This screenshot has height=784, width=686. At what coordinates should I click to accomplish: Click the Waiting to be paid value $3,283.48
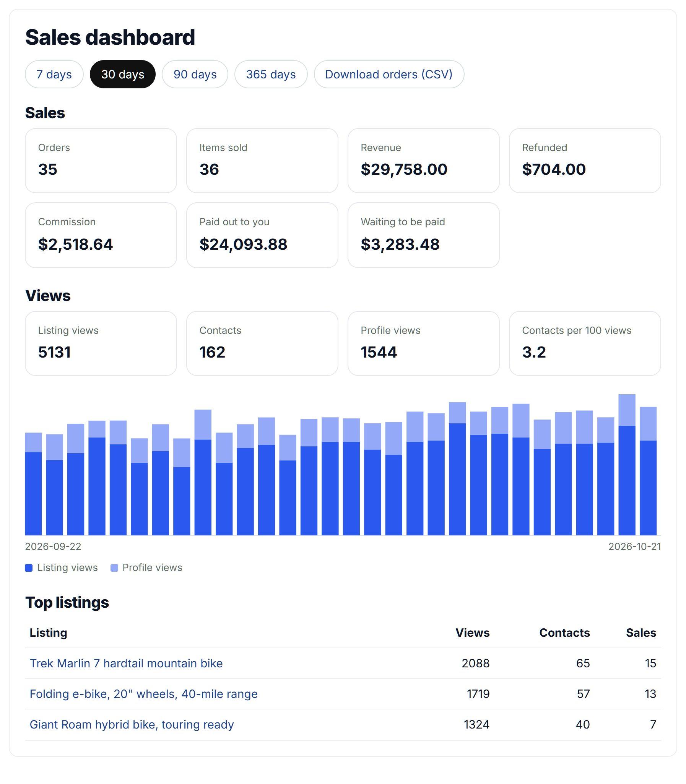(400, 244)
